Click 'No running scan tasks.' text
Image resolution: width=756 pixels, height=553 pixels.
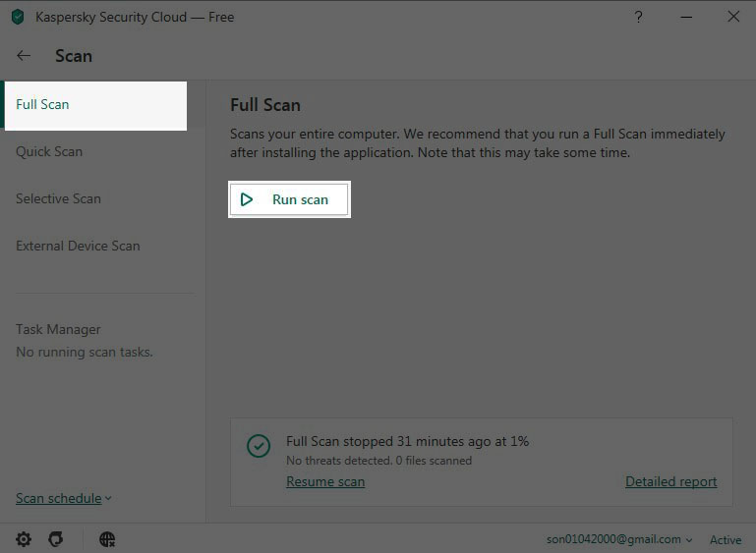click(x=85, y=352)
